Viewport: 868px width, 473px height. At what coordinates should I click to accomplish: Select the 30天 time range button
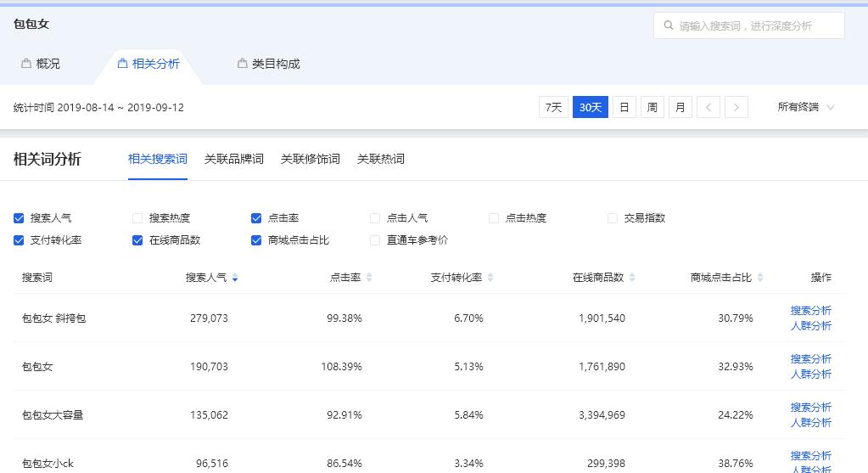[x=590, y=107]
